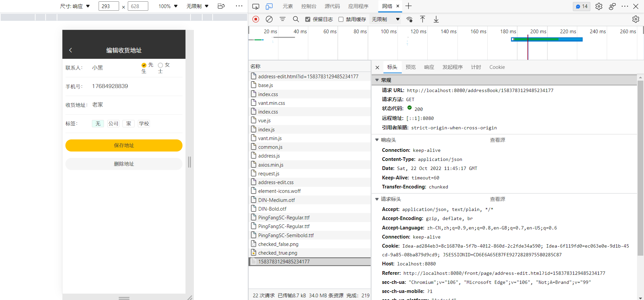The width and height of the screenshot is (644, 300).
Task: Open DevTools settings gear icon
Action: coord(599,6)
